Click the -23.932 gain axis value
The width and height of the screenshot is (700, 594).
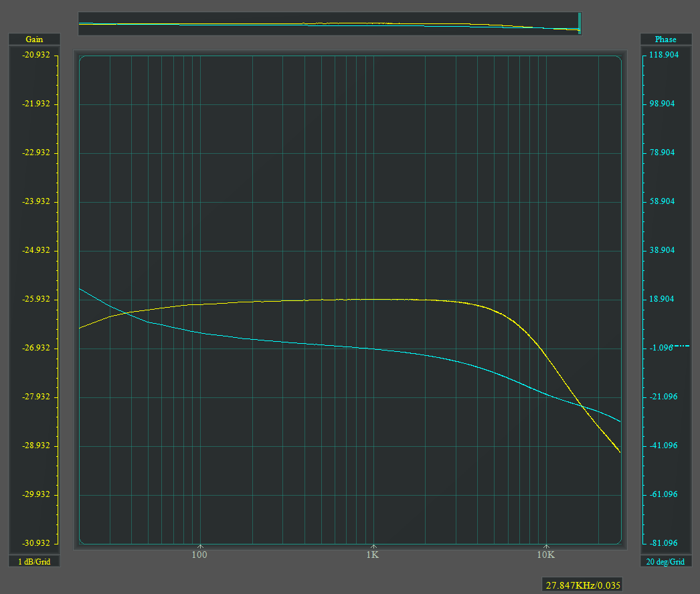36,201
